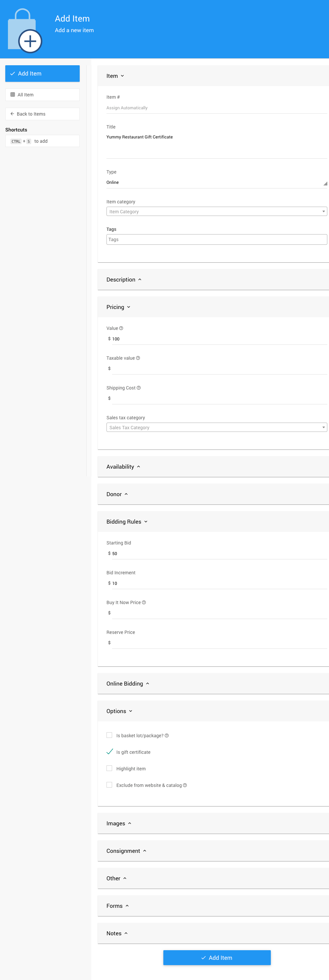
Task: Click the shopping bag add-item icon
Action: pos(25,31)
